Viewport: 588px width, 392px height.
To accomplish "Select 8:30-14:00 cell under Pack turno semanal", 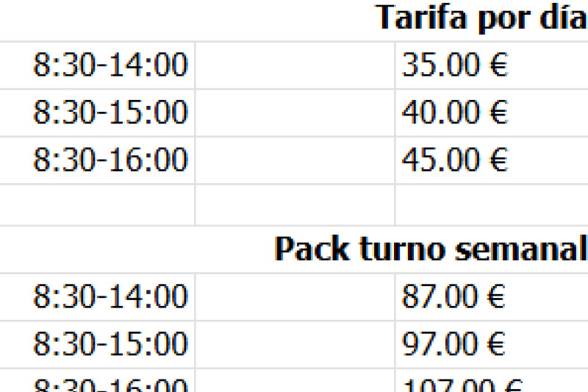I will [110, 296].
